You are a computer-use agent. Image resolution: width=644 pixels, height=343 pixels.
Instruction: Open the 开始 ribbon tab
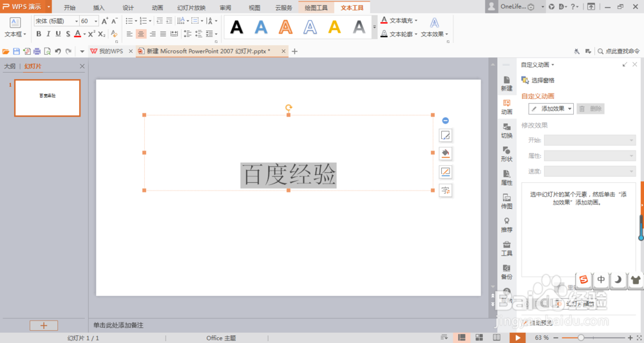pyautogui.click(x=70, y=8)
